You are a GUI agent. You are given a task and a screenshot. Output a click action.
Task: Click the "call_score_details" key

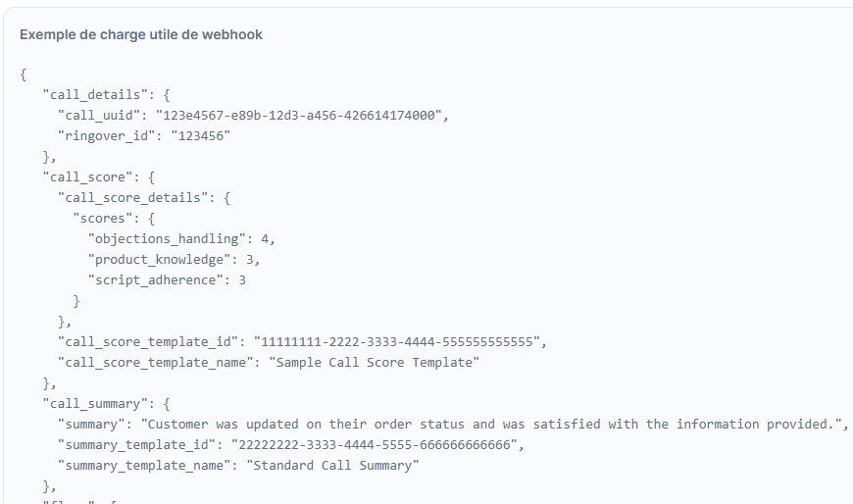132,198
